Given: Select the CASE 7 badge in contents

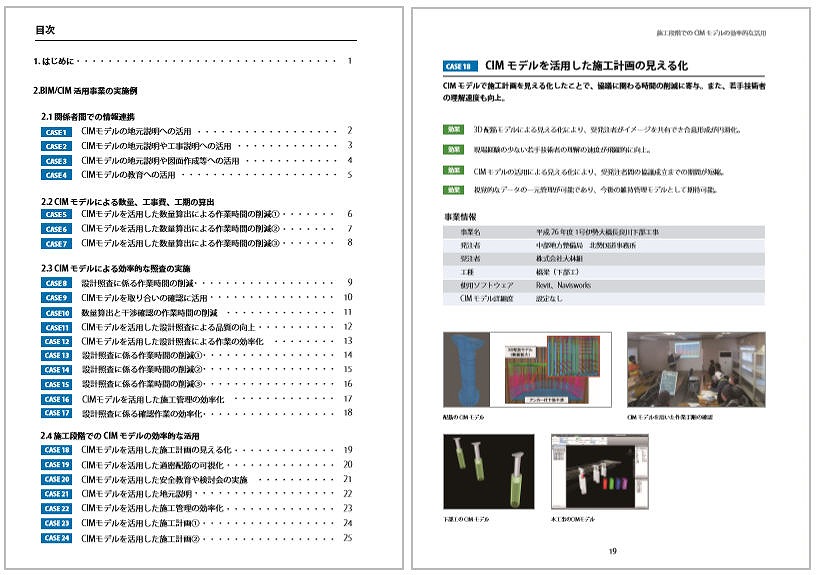Looking at the screenshot, I should [x=56, y=244].
